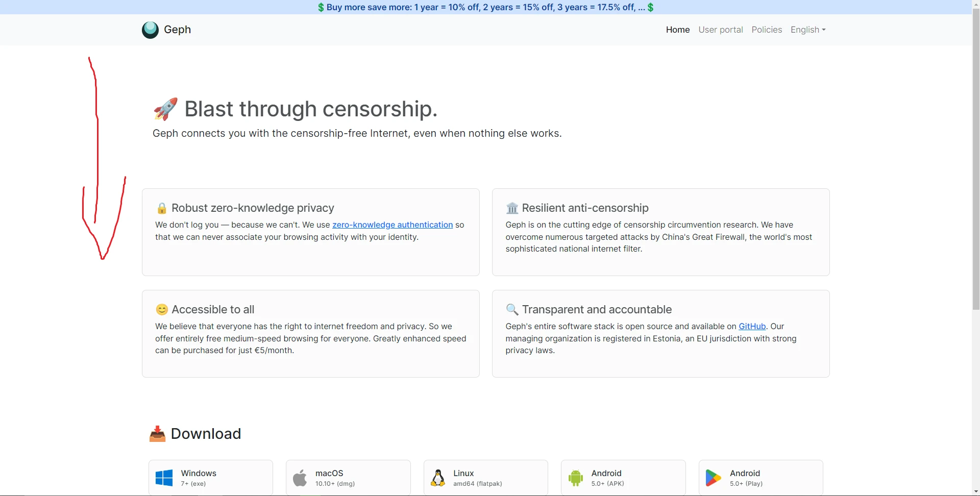Download the macOS 10.10+ dmg build
Viewport: 980px width, 496px height.
[348, 478]
